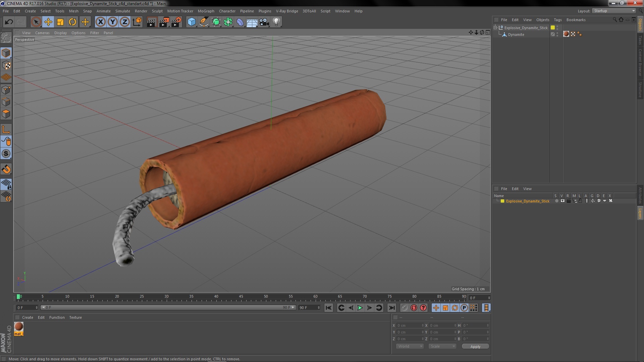
Task: Open the Light object icon
Action: [x=276, y=22]
